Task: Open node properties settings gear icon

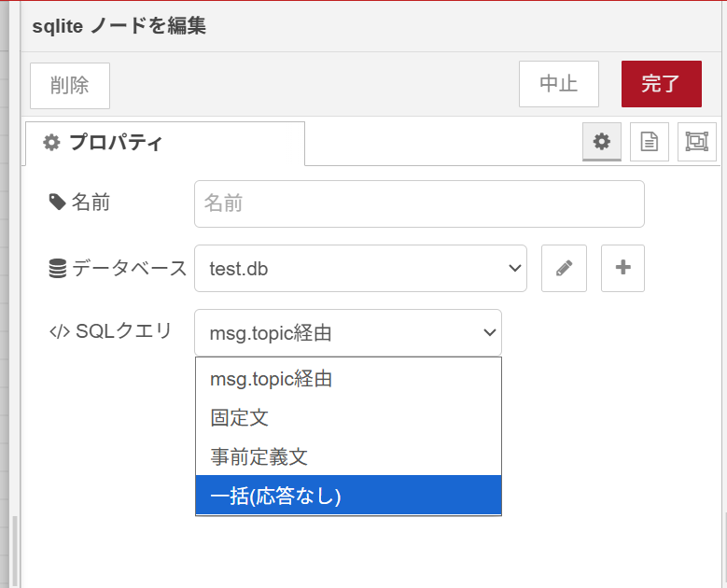Action: pyautogui.click(x=602, y=142)
